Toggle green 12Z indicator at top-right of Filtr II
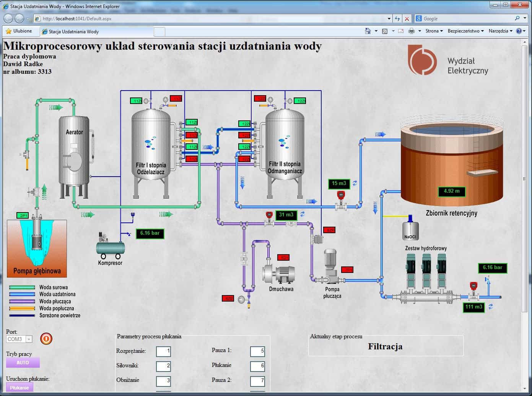The image size is (532, 396). coord(300,101)
